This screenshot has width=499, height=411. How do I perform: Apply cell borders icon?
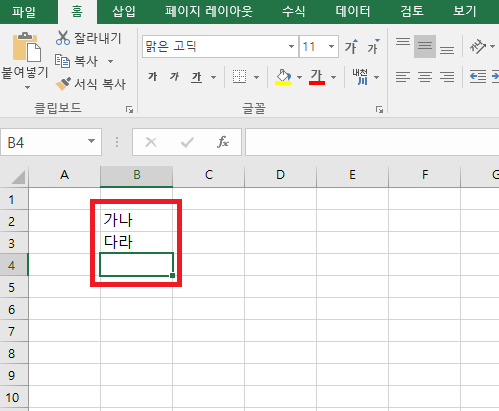(x=239, y=77)
